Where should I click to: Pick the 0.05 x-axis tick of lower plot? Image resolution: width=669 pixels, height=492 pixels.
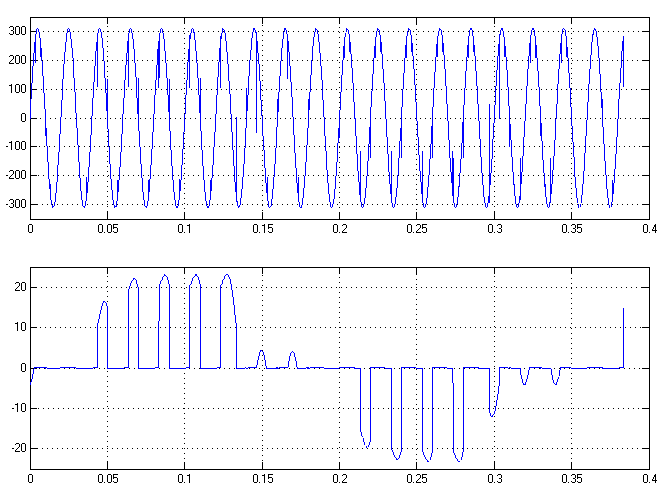[108, 479]
